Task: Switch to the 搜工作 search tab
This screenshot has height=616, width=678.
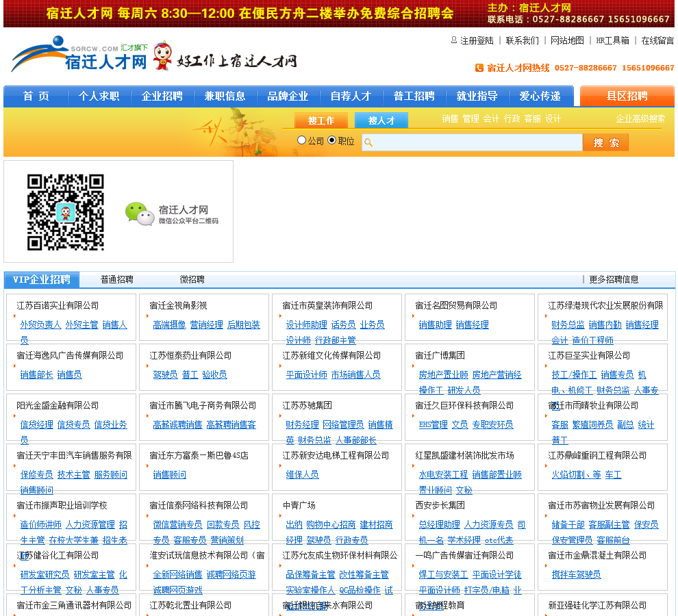Action: tap(321, 120)
